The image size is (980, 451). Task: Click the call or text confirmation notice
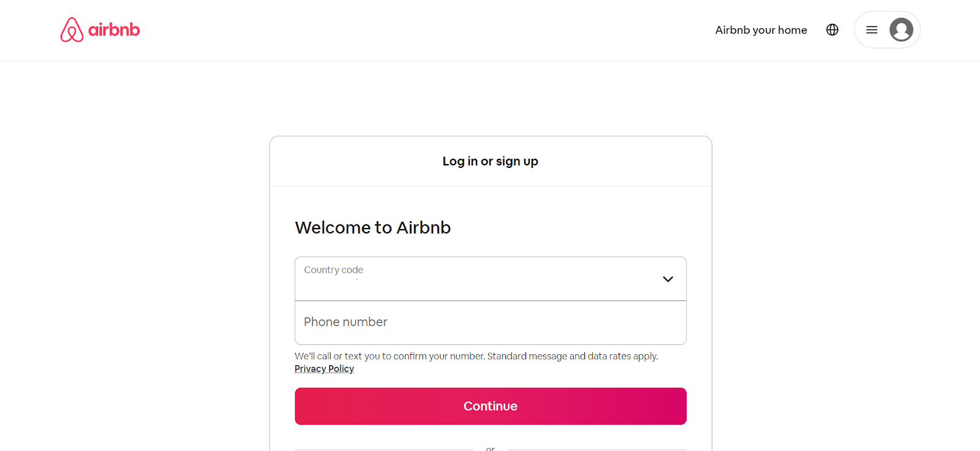pos(476,356)
